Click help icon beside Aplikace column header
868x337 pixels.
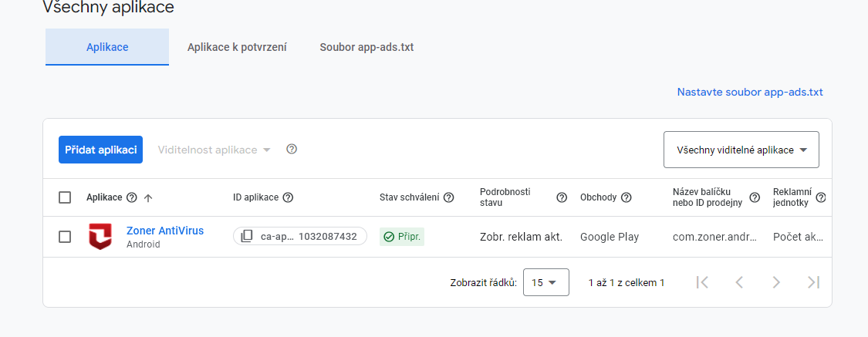click(x=131, y=197)
